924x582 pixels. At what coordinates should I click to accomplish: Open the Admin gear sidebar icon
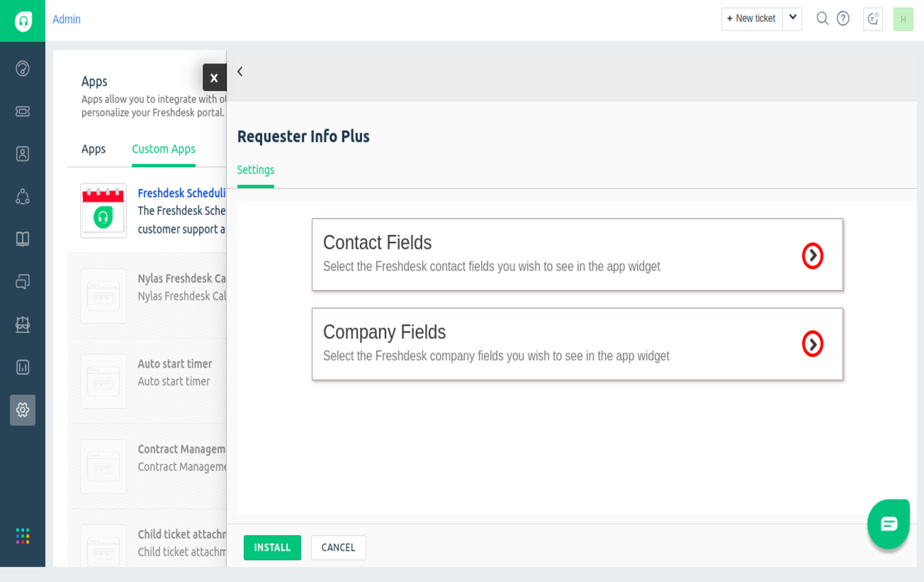23,409
